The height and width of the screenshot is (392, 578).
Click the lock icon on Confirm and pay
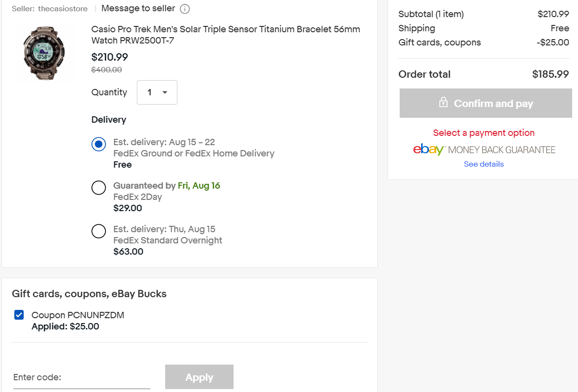point(444,102)
